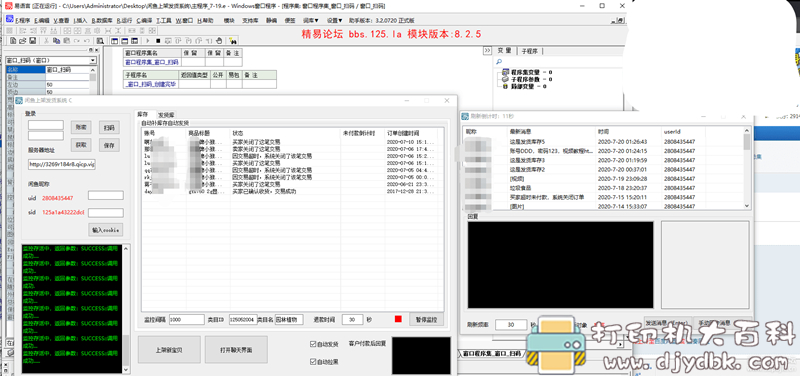Click the Open file toolbar icon

point(22,40)
